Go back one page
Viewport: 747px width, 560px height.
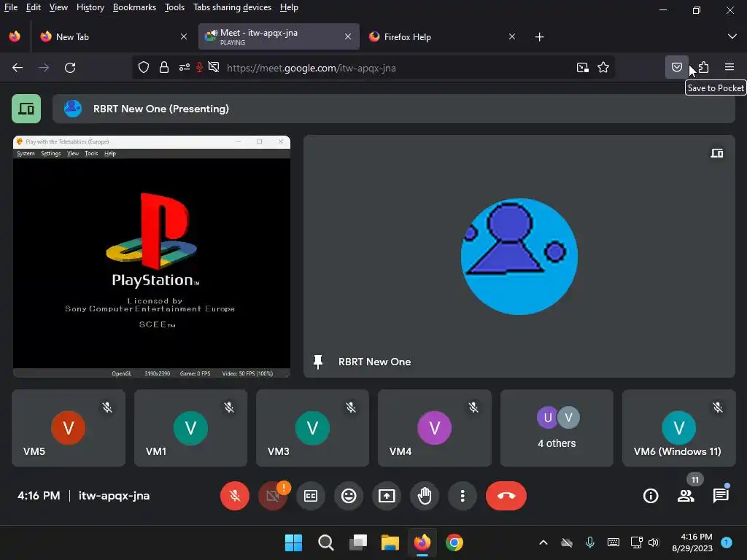[x=18, y=68]
